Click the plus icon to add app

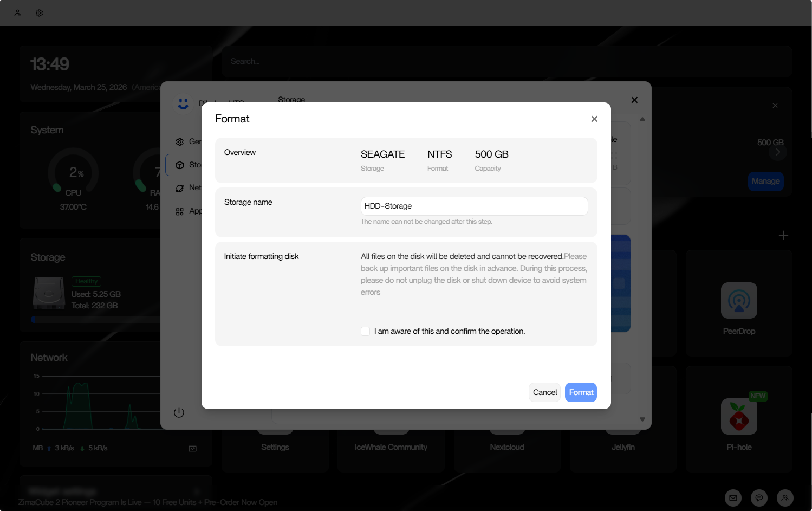click(x=783, y=235)
